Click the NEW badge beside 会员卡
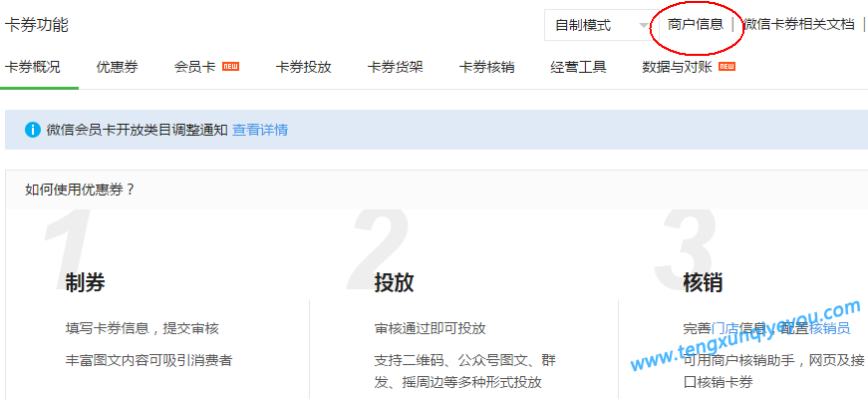Image resolution: width=868 pixels, height=400 pixels. pyautogui.click(x=230, y=67)
